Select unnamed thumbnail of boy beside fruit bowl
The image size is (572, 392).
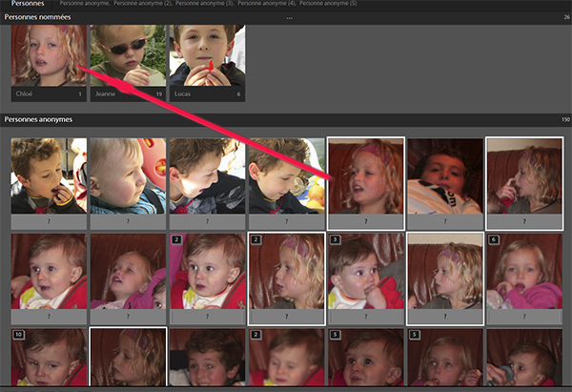pyautogui.click(x=286, y=175)
